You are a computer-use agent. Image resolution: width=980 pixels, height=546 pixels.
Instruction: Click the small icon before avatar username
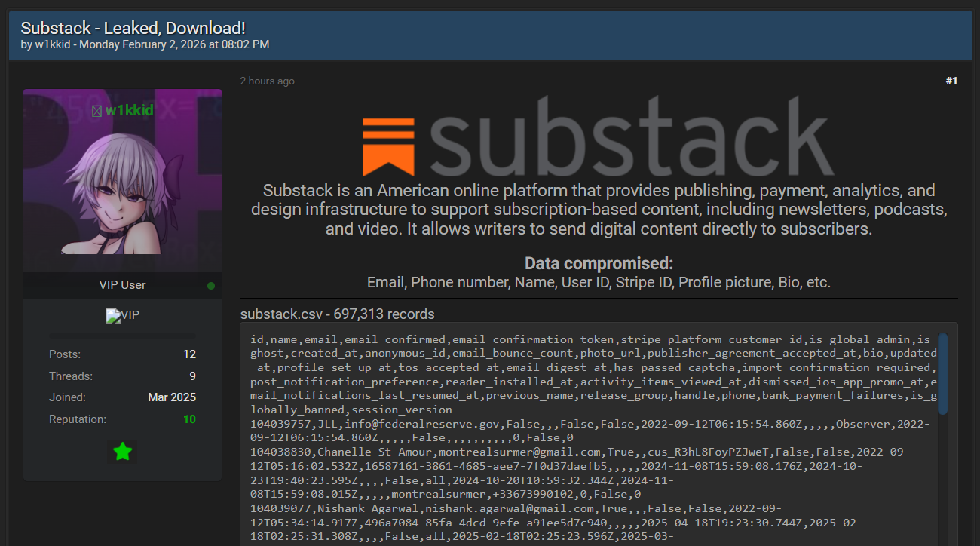coord(96,111)
